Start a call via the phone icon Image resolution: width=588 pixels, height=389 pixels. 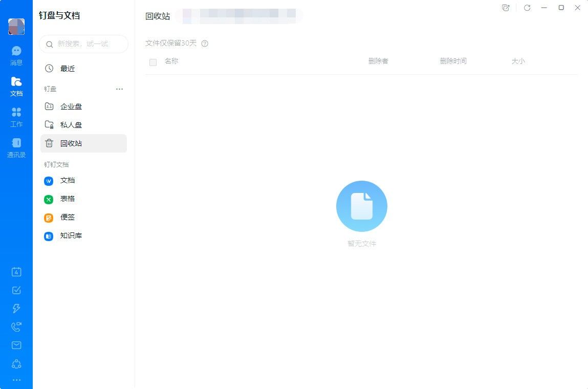(16, 327)
